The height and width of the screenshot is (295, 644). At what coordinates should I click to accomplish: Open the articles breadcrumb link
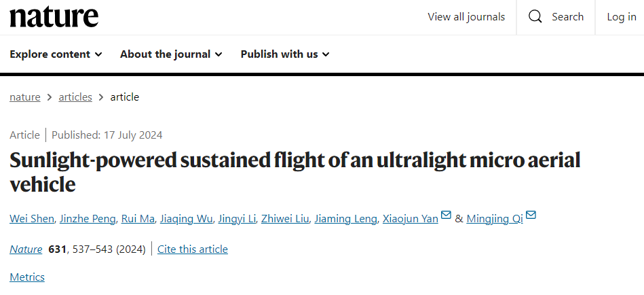75,97
